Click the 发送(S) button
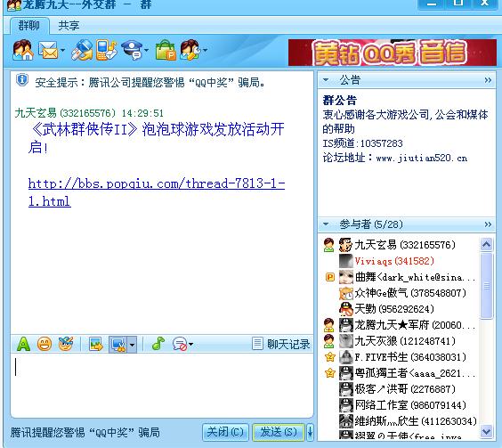This screenshot has height=448, width=502. point(279,432)
